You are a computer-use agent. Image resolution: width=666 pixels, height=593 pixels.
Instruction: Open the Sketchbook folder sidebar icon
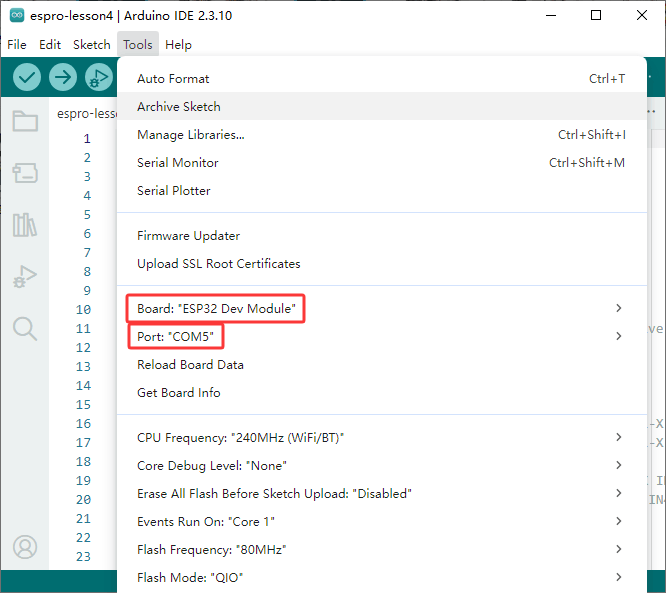[25, 121]
